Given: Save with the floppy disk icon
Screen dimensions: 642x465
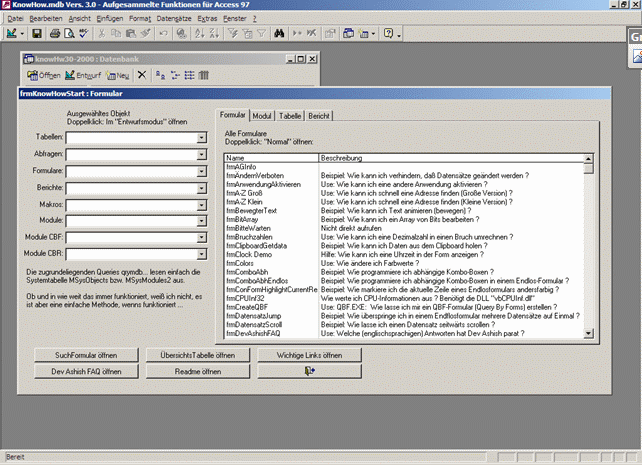Looking at the screenshot, I should tap(37, 34).
